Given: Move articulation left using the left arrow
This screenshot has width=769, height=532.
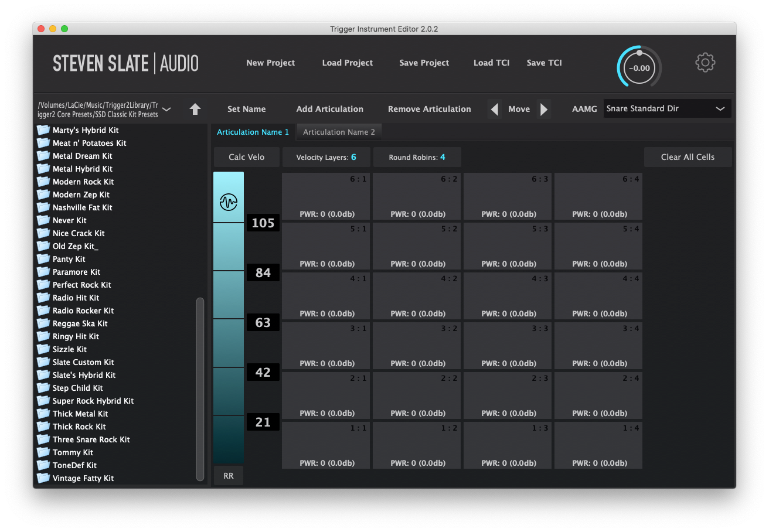Looking at the screenshot, I should point(494,108).
